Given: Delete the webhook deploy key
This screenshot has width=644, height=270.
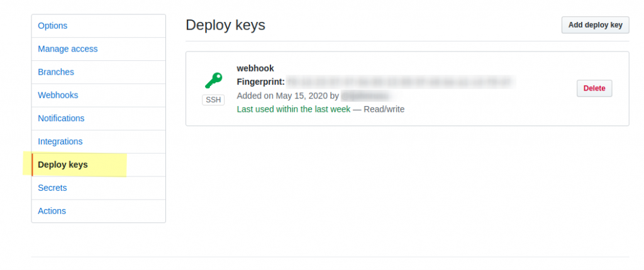Looking at the screenshot, I should [594, 89].
